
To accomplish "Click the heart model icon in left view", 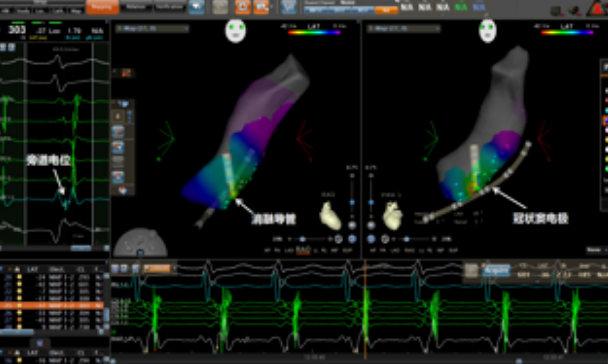I will [x=330, y=216].
